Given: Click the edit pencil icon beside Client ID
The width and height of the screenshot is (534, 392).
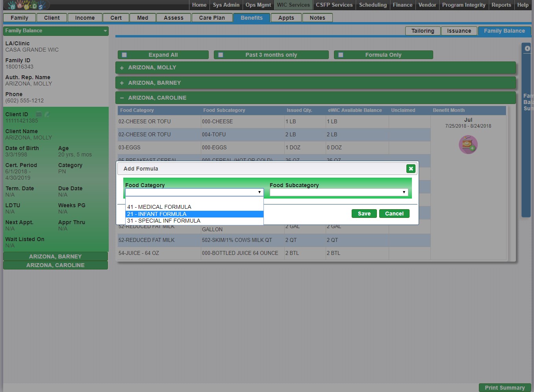Looking at the screenshot, I should (x=47, y=115).
